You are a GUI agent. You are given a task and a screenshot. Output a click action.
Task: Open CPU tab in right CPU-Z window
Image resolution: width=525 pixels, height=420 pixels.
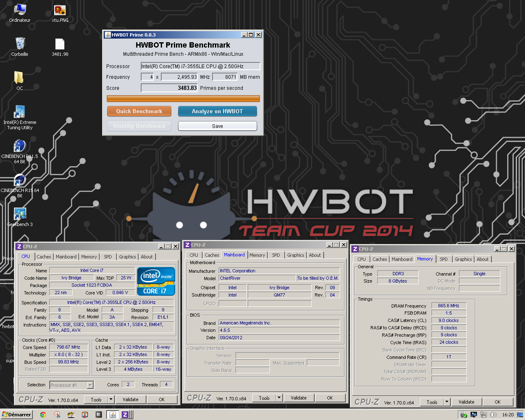(x=361, y=259)
